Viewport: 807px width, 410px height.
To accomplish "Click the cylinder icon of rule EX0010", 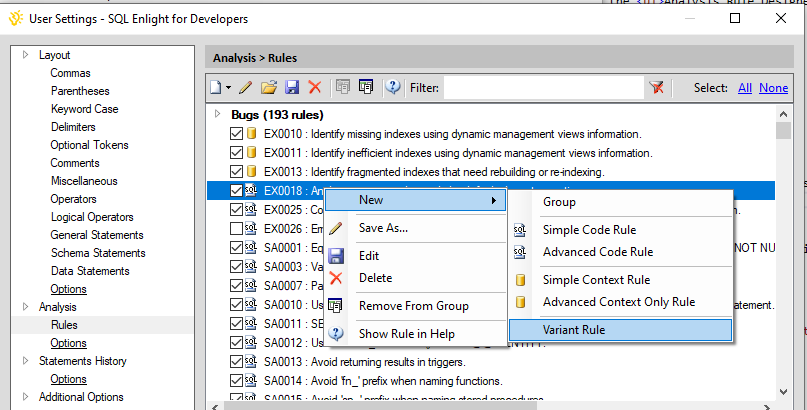I will tap(251, 134).
